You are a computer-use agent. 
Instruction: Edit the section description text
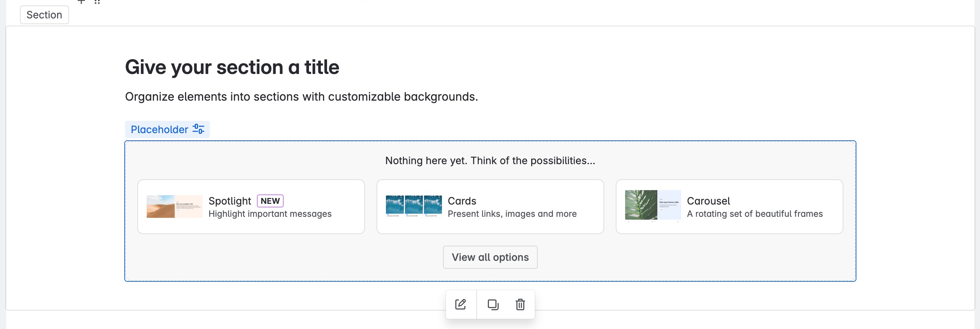301,96
